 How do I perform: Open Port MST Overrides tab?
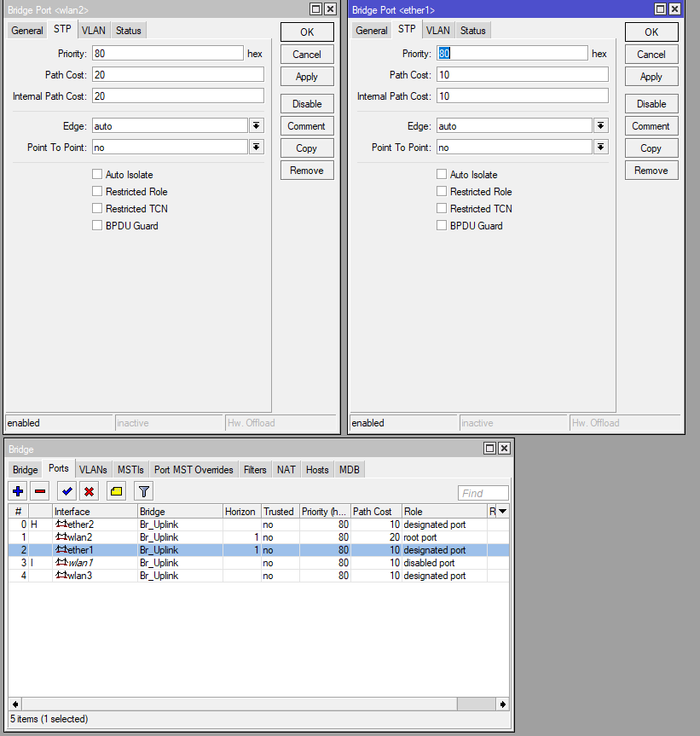coord(194,470)
